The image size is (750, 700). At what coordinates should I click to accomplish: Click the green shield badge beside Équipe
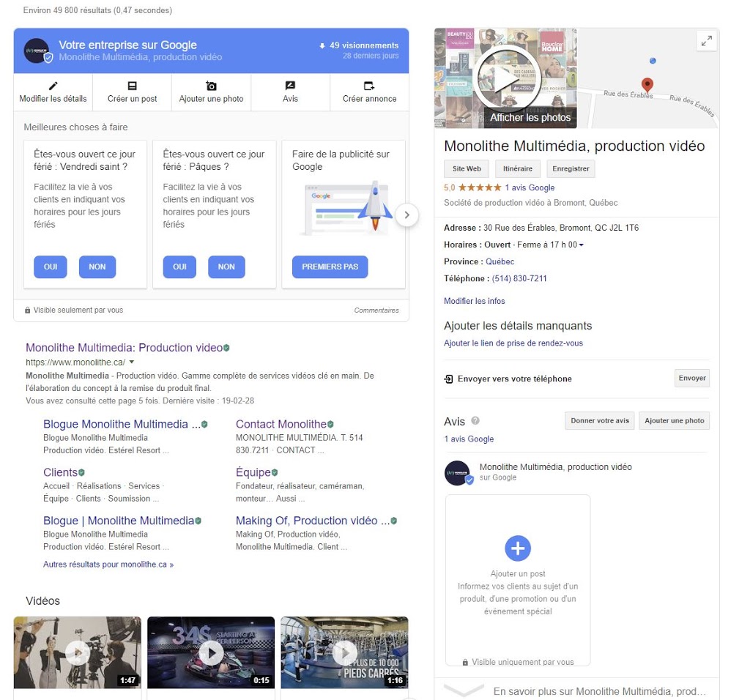(x=275, y=472)
